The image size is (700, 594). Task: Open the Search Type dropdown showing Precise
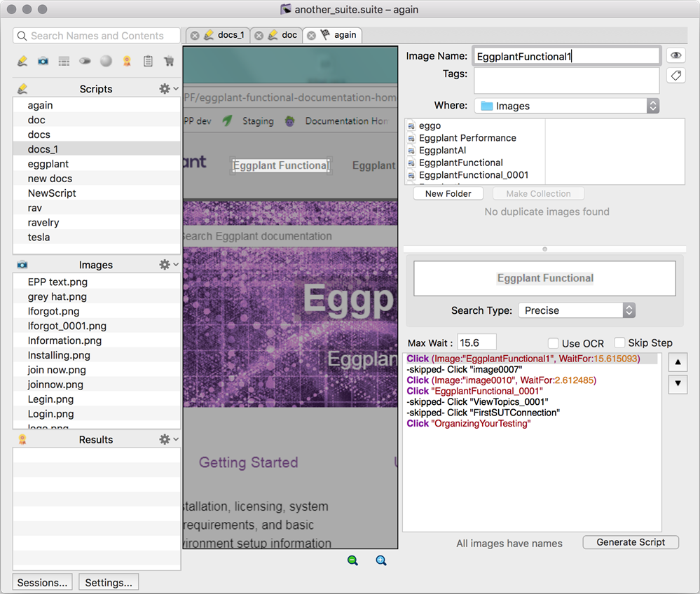click(577, 310)
